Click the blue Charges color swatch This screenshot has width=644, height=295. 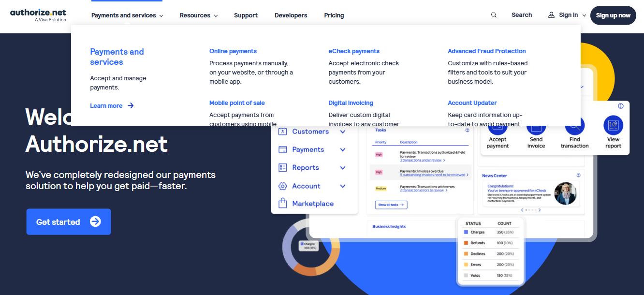coord(466,233)
